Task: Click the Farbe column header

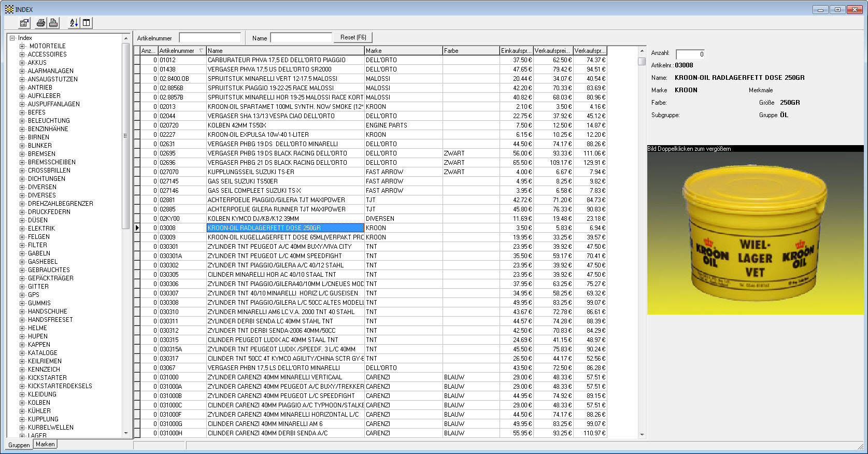Action: click(471, 51)
